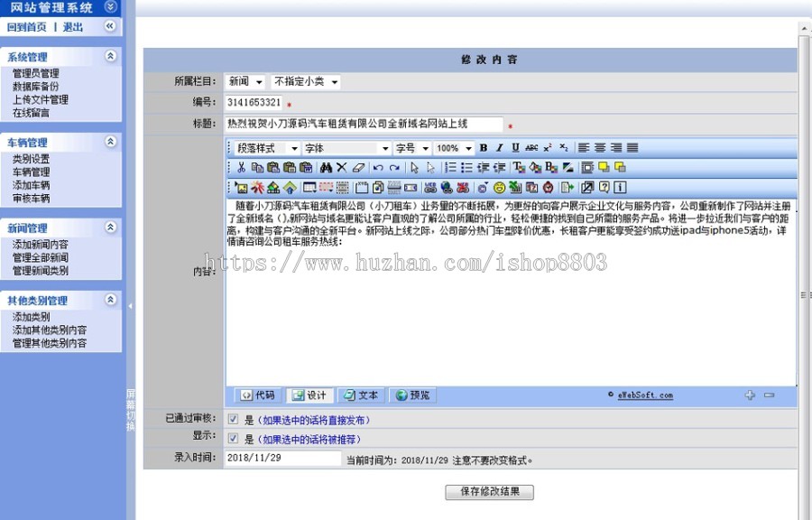Switch to 文本 text view tab
This screenshot has height=520, width=812.
click(x=361, y=395)
